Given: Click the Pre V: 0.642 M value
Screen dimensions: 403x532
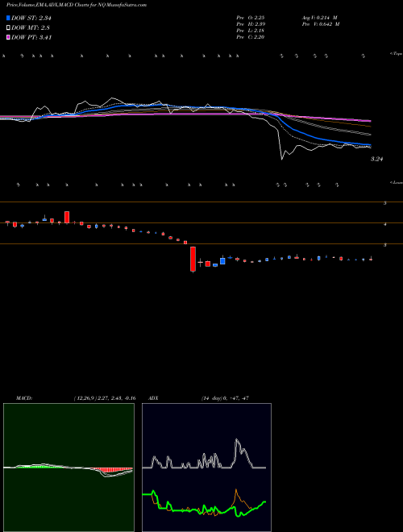Looking at the screenshot, I should point(320,24).
